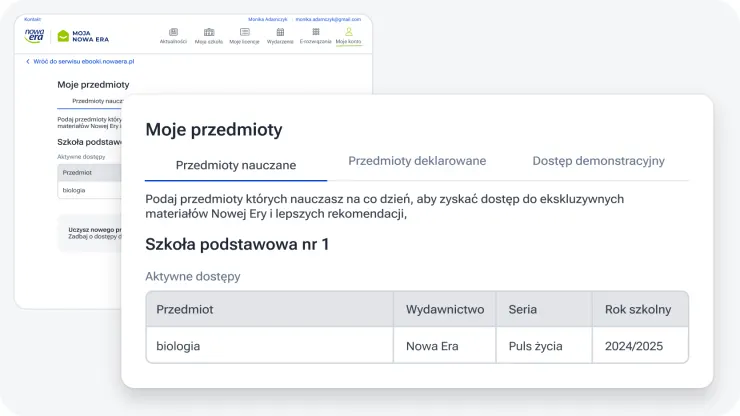Click the Kontakt link
The height and width of the screenshot is (416, 740).
tap(32, 19)
